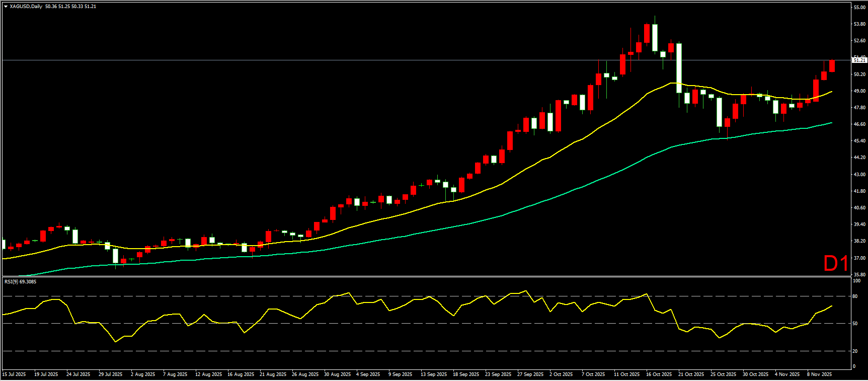The height and width of the screenshot is (381, 868).
Task: Click the 43.00 price scale label
Action: (859, 175)
